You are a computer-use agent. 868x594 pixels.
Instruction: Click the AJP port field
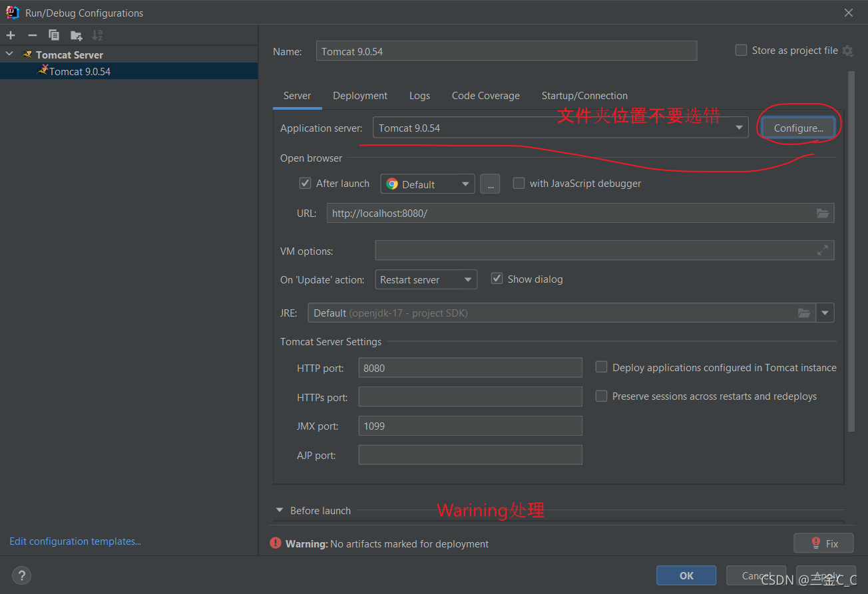471,455
